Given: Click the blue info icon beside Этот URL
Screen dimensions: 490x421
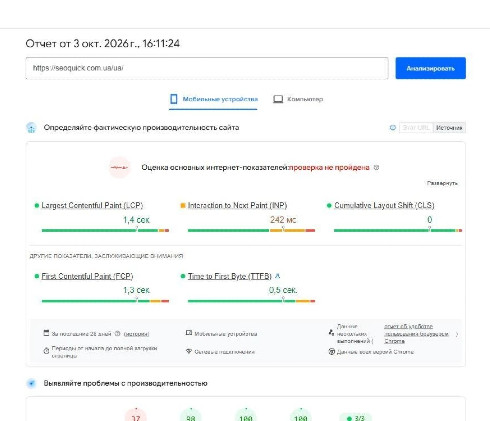Looking at the screenshot, I should tap(393, 128).
